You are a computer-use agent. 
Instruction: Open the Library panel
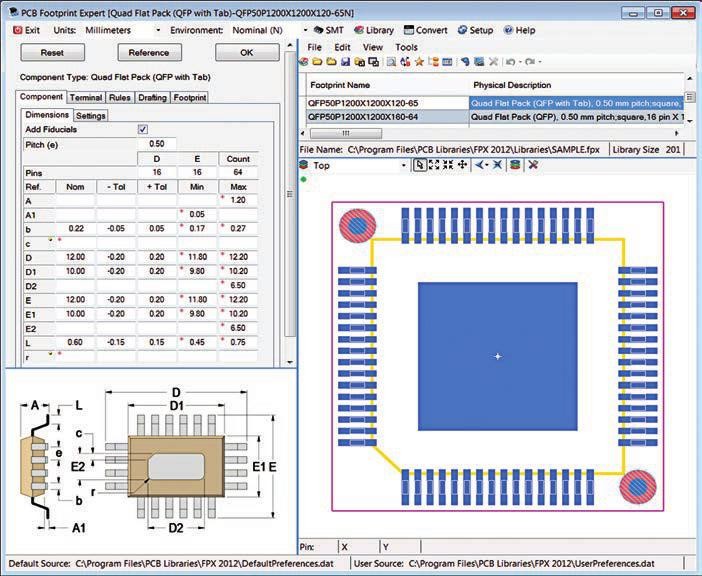click(374, 30)
